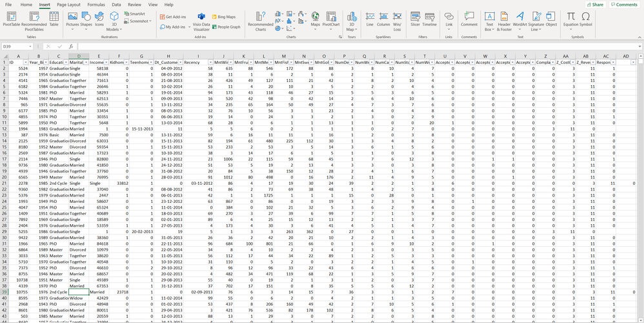644x323 pixels.
Task: Insert an Object
Action: tap(551, 19)
